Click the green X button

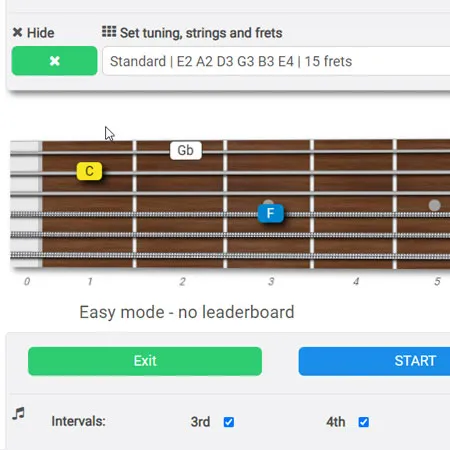click(x=54, y=61)
